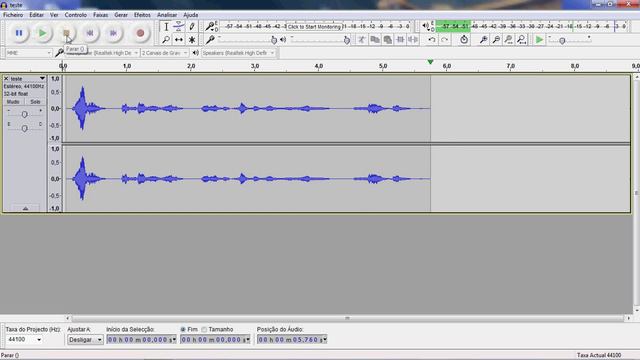Open the Editar menu

[36, 15]
